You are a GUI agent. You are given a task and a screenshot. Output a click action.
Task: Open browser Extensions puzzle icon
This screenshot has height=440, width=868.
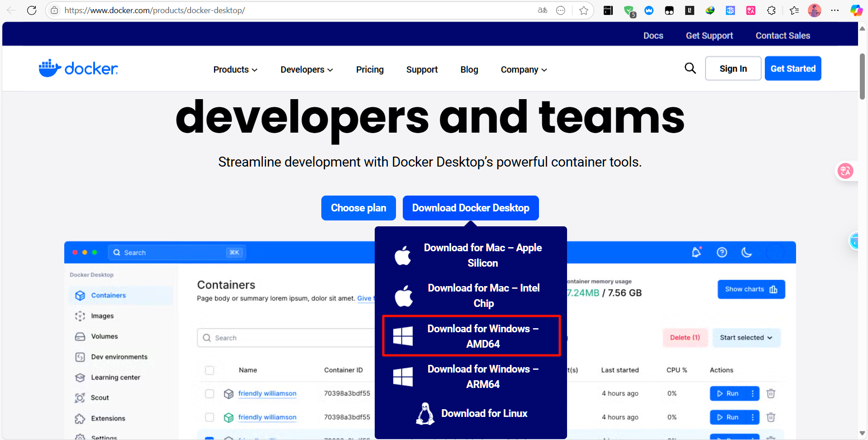[771, 10]
